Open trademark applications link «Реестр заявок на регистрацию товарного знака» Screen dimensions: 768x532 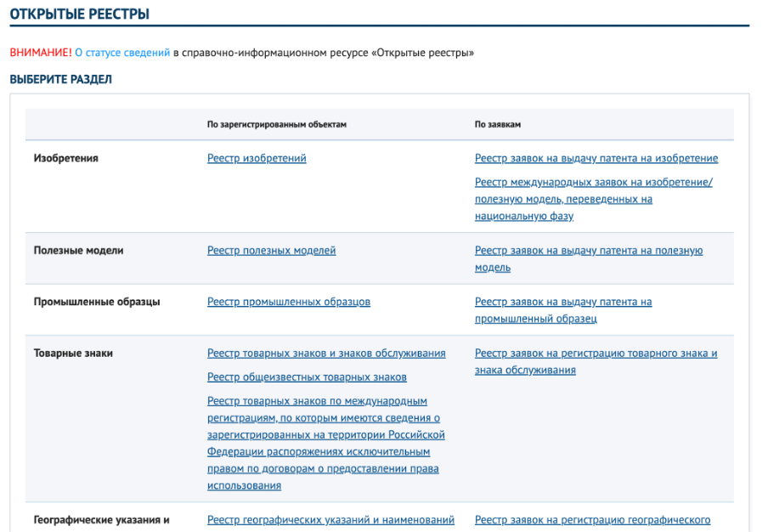[596, 354]
